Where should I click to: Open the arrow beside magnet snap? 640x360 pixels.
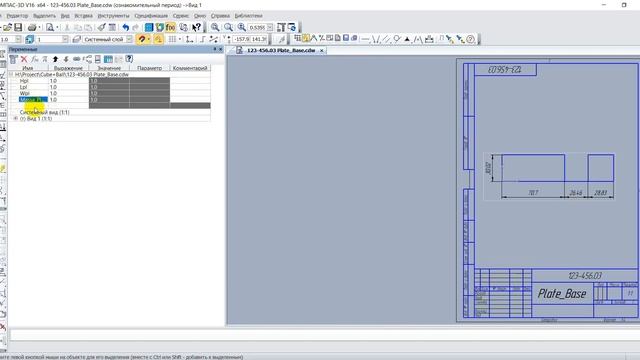(x=149, y=39)
